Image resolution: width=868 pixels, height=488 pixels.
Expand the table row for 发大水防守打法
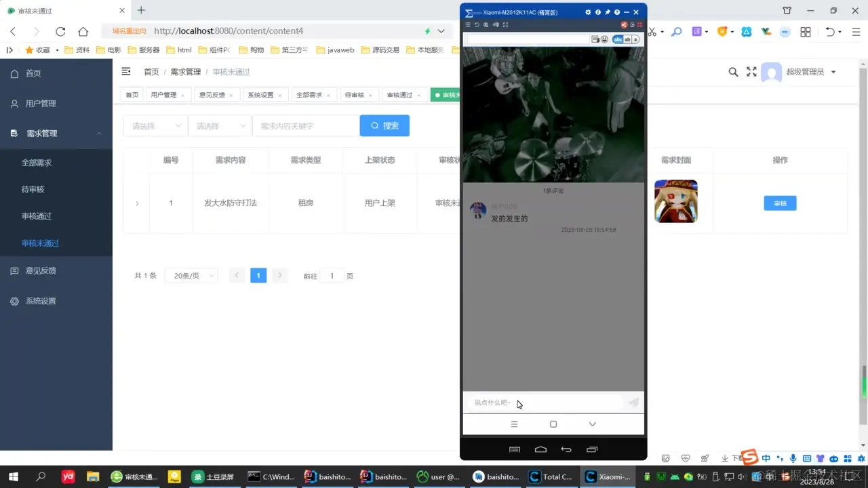tap(137, 203)
